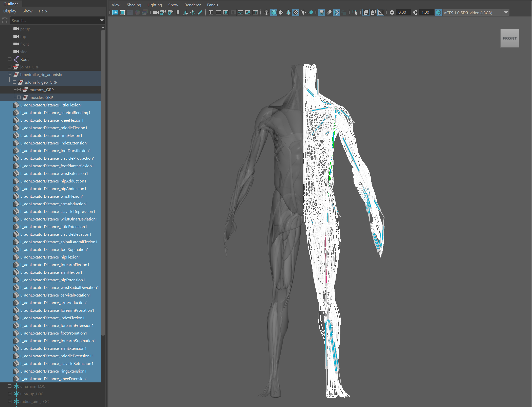Switch to Wireframe shading cube icon

266,12
